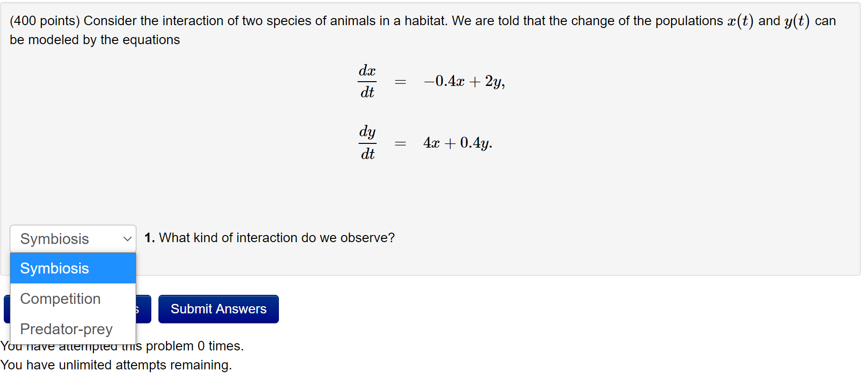Click the equals sign in the dx/dt equation
Image resolution: width=868 pixels, height=386 pixels.
400,82
